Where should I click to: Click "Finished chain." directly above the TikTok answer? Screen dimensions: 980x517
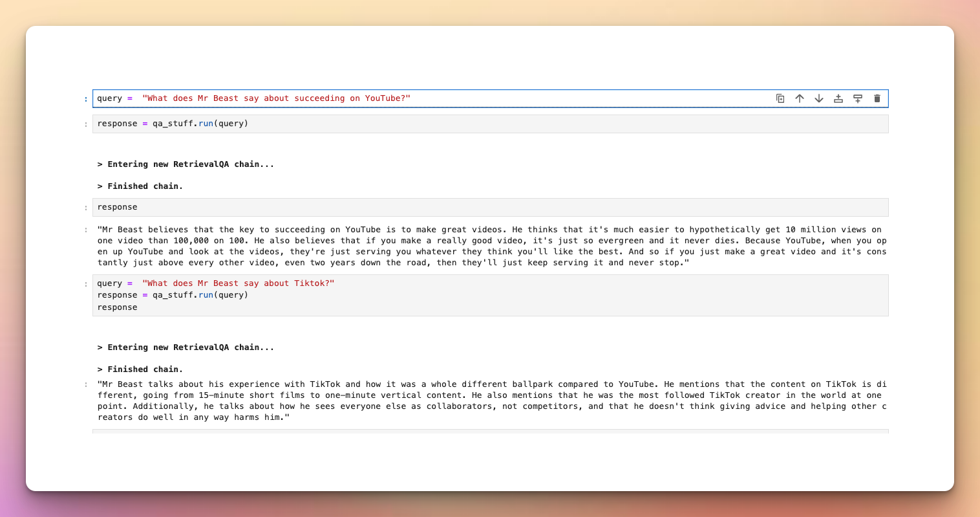click(x=140, y=369)
